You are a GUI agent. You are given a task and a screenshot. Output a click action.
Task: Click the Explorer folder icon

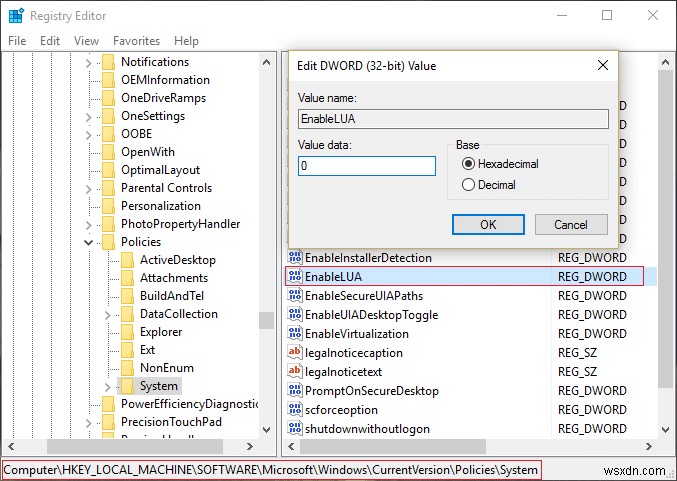pos(127,332)
